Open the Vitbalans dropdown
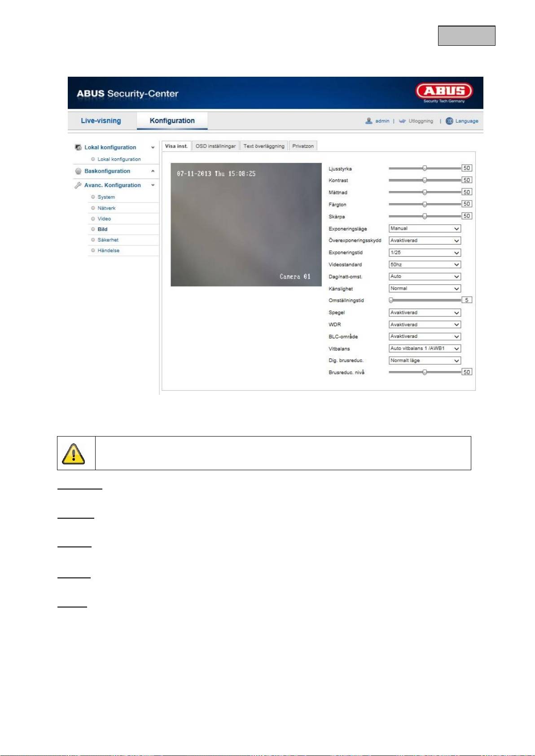This screenshot has height=756, width=535. click(425, 349)
